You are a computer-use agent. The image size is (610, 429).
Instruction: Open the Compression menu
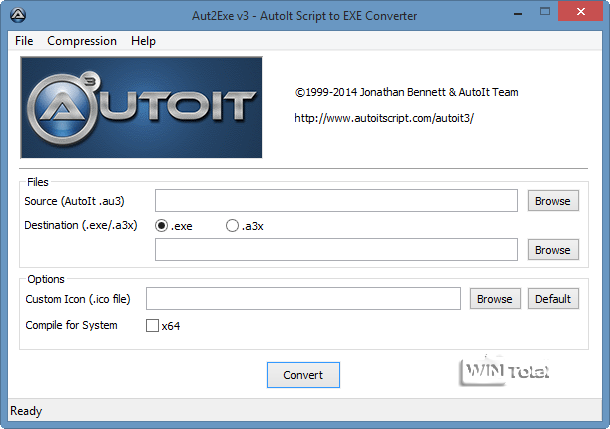coord(82,41)
